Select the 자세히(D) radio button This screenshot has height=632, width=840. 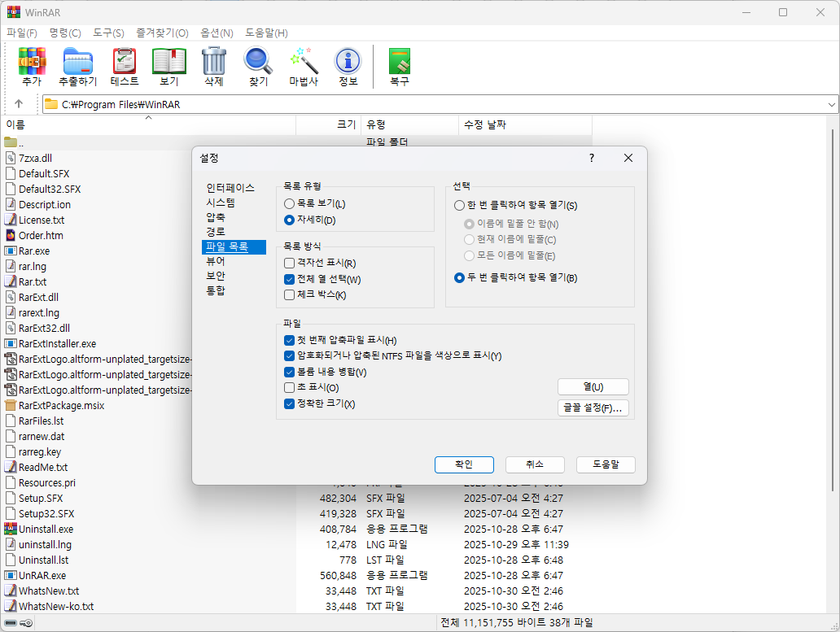coord(289,220)
